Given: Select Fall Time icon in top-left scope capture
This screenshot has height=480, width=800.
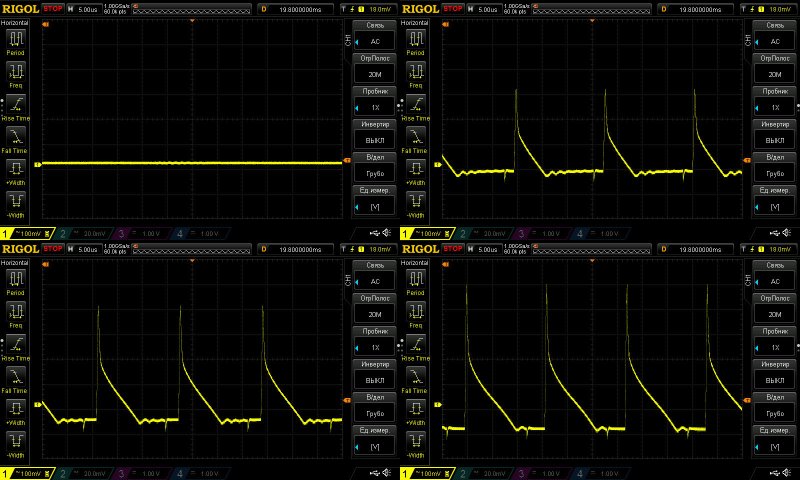Looking at the screenshot, I should tap(16, 136).
